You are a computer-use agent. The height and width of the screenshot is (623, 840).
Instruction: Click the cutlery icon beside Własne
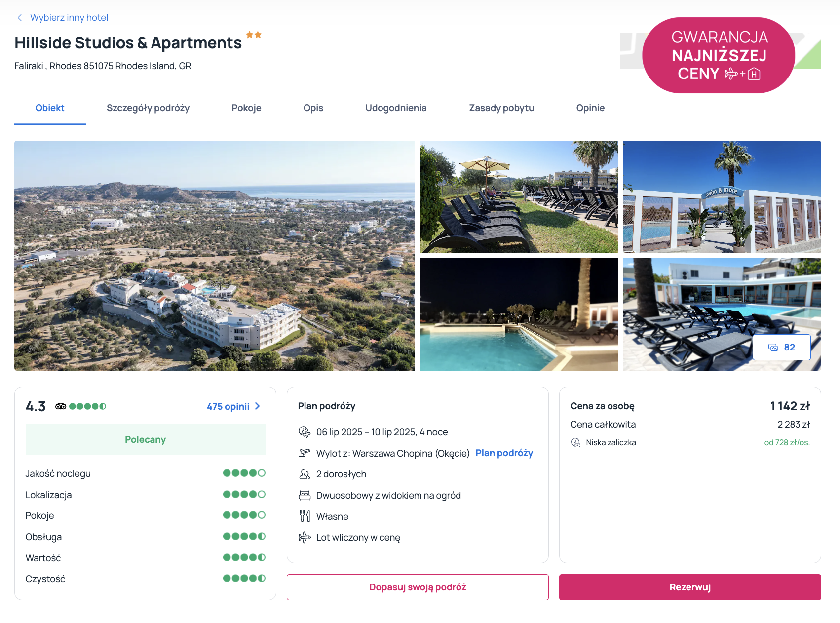pyautogui.click(x=305, y=516)
